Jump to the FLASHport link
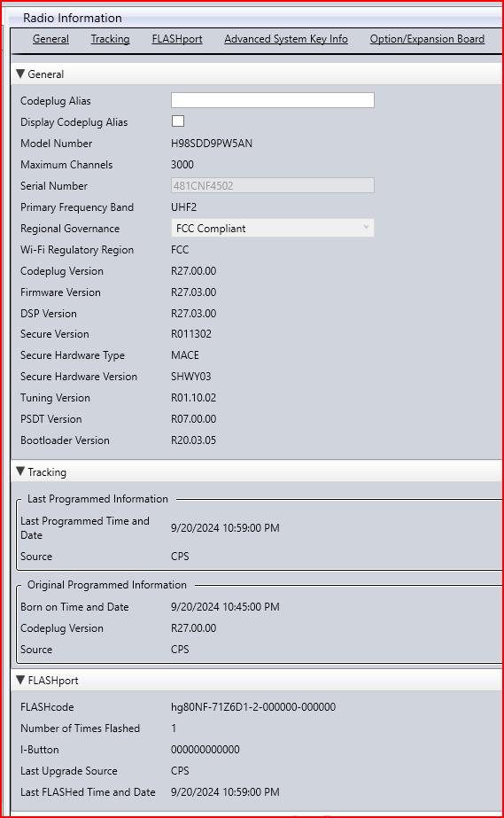504x818 pixels. click(177, 39)
